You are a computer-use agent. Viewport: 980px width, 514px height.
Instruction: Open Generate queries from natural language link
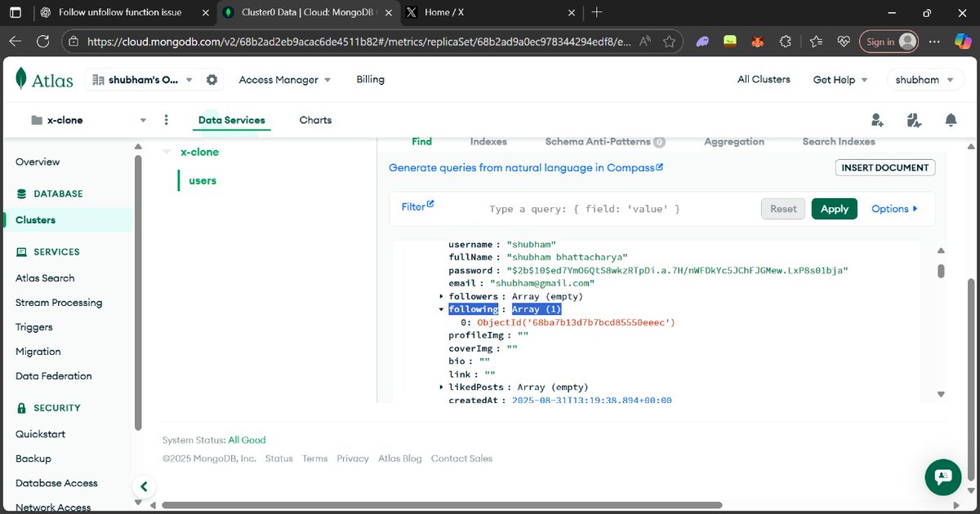coord(526,167)
